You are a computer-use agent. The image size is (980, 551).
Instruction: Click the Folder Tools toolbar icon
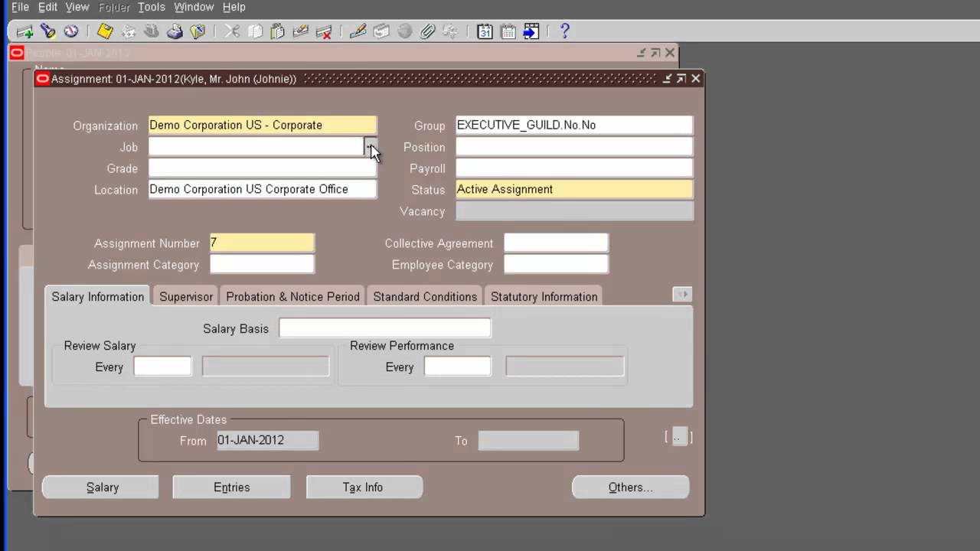(450, 31)
